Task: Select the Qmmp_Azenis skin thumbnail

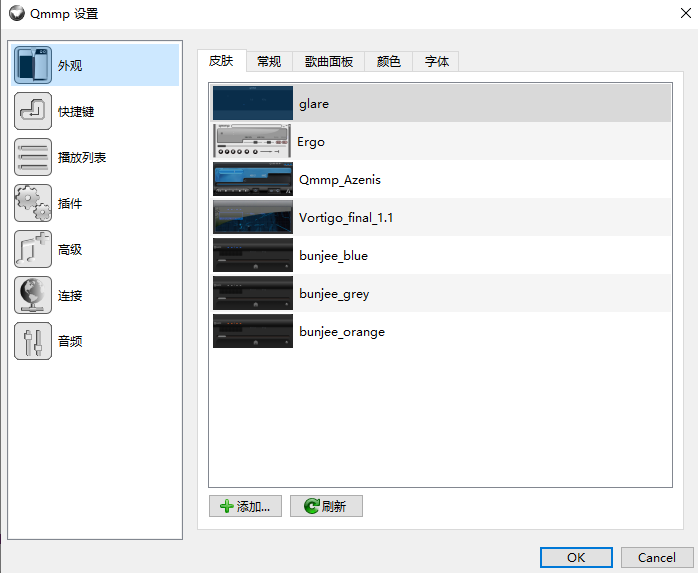Action: point(253,179)
